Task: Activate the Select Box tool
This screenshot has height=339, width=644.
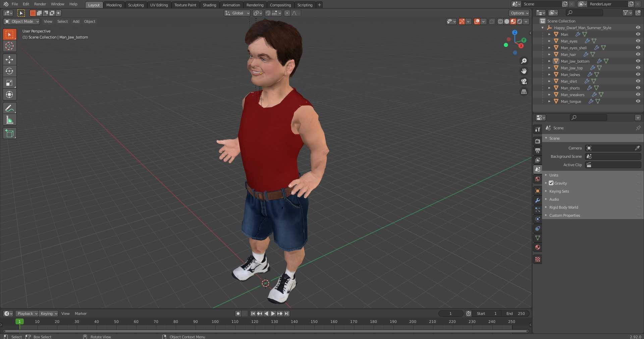Action: click(x=9, y=35)
